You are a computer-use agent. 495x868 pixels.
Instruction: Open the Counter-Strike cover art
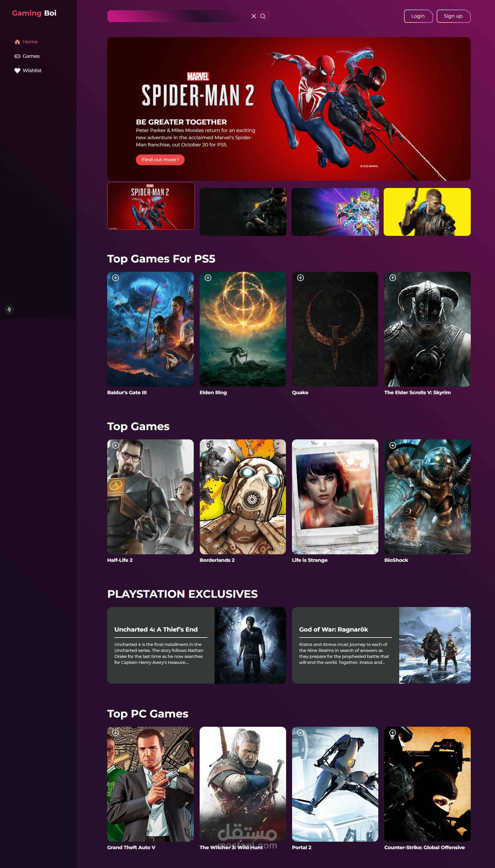[x=427, y=784]
